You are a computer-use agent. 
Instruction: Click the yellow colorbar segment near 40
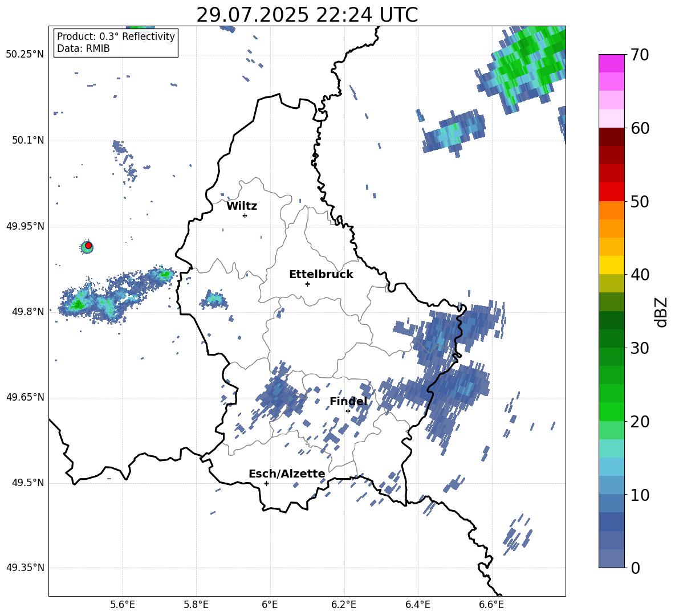pyautogui.click(x=611, y=265)
